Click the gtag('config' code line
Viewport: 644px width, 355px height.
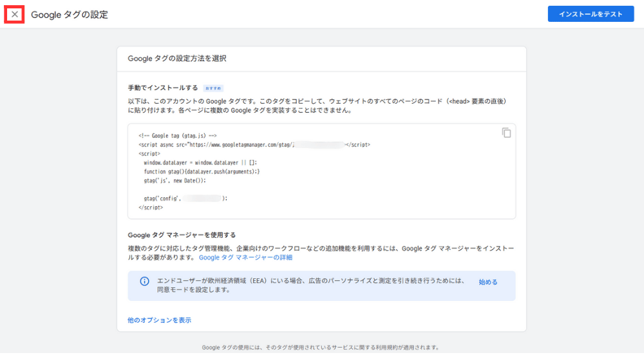point(185,198)
